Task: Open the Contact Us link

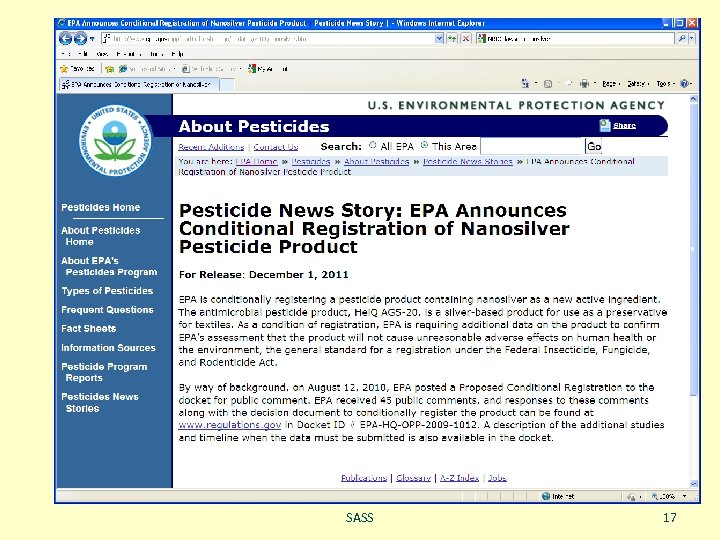Action: point(276,147)
